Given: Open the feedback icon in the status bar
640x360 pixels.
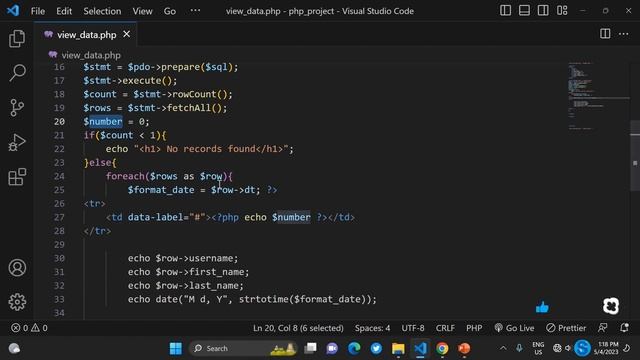Looking at the screenshot, I should 602,328.
